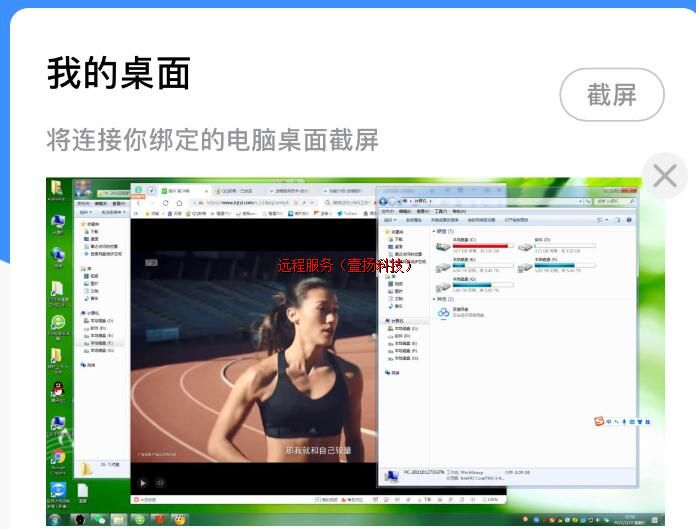
Task: Open the Baidu Netdisk cloud icon
Action: tap(443, 313)
